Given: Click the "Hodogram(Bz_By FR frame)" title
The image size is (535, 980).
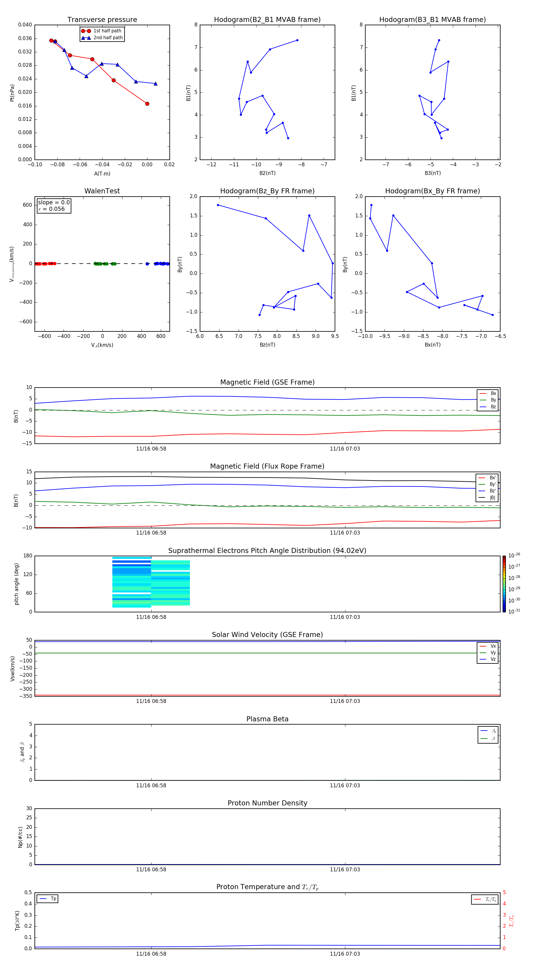Looking at the screenshot, I should 267,191.
